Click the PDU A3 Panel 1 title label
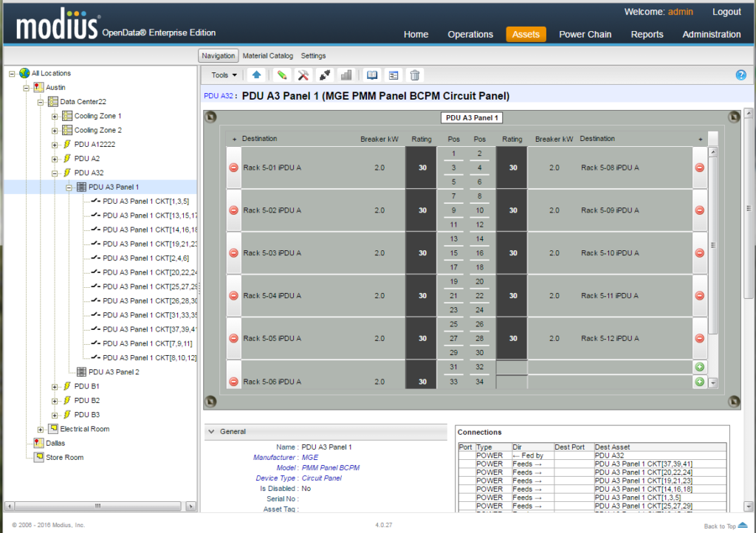The width and height of the screenshot is (756, 533). (472, 117)
